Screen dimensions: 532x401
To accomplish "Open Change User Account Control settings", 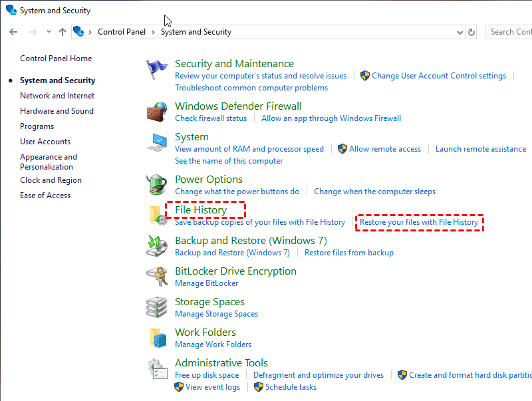I will (x=439, y=76).
